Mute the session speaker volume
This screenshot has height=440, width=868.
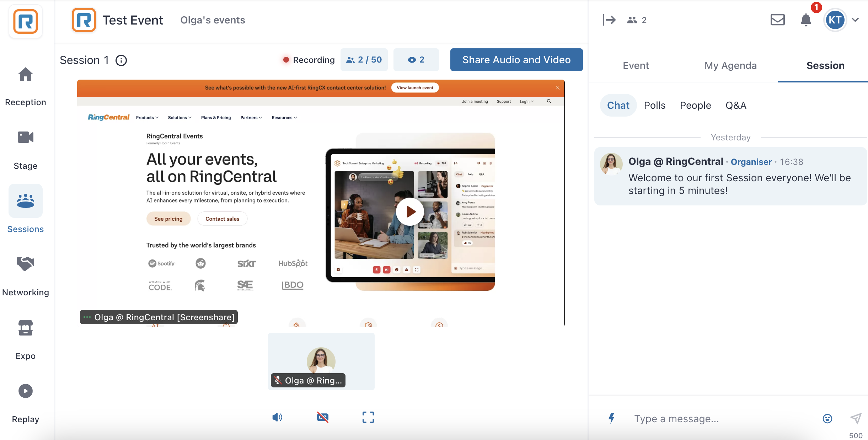pyautogui.click(x=277, y=417)
